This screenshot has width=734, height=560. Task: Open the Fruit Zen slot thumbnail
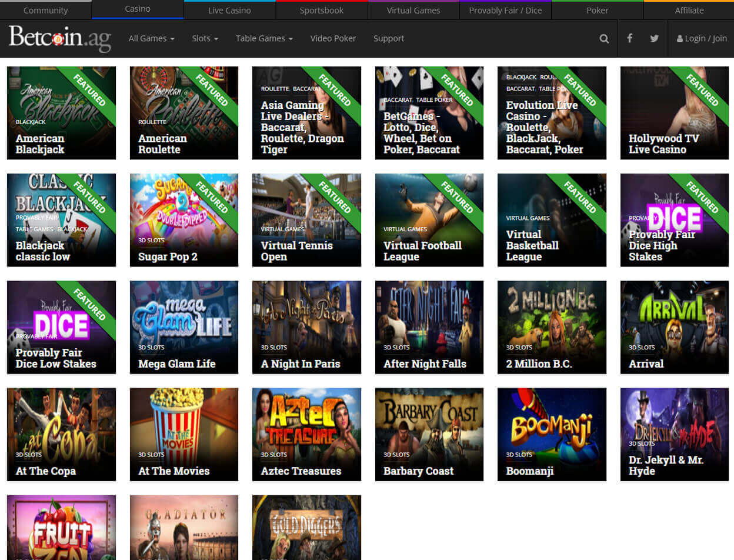(x=61, y=528)
